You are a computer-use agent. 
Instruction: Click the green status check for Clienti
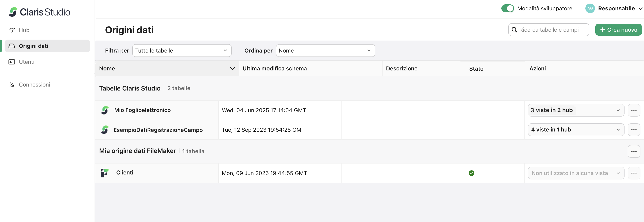(471, 173)
